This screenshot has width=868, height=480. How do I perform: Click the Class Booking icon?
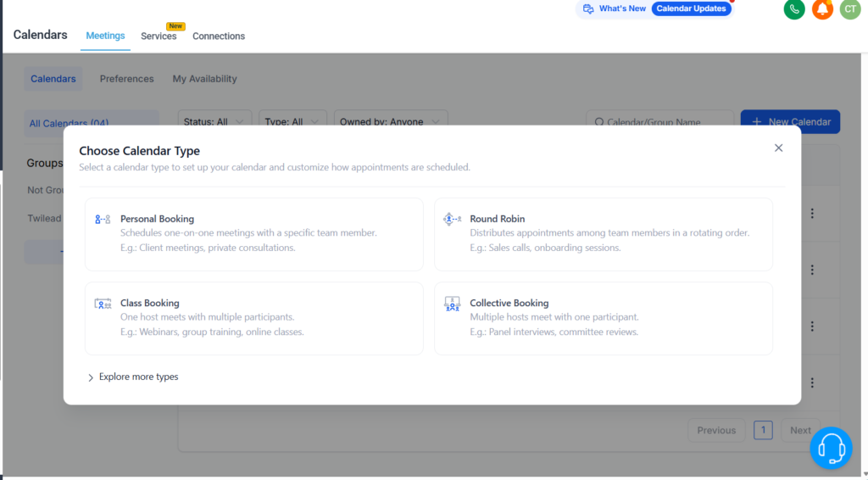pos(103,304)
